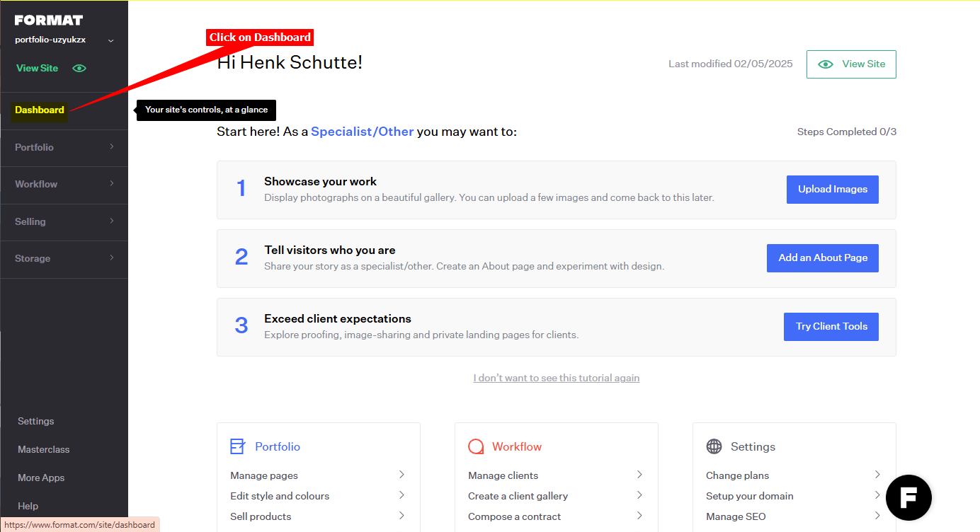Click the Steps Completed 0/3 text
The image size is (980, 532).
[847, 132]
